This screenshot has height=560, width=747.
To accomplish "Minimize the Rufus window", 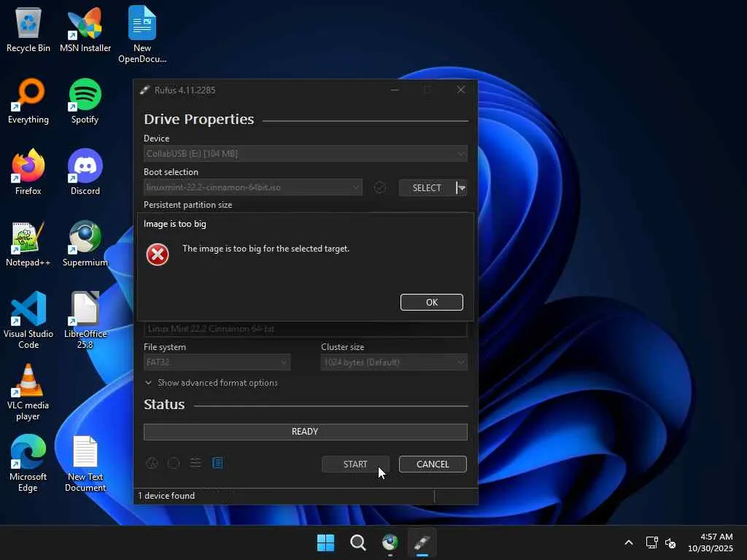I will 395,90.
